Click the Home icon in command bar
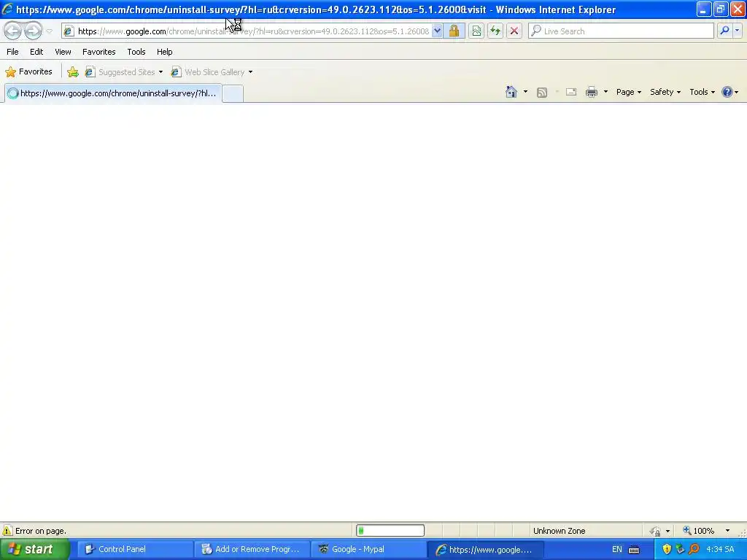Screen dimensions: 747x560 pos(511,92)
